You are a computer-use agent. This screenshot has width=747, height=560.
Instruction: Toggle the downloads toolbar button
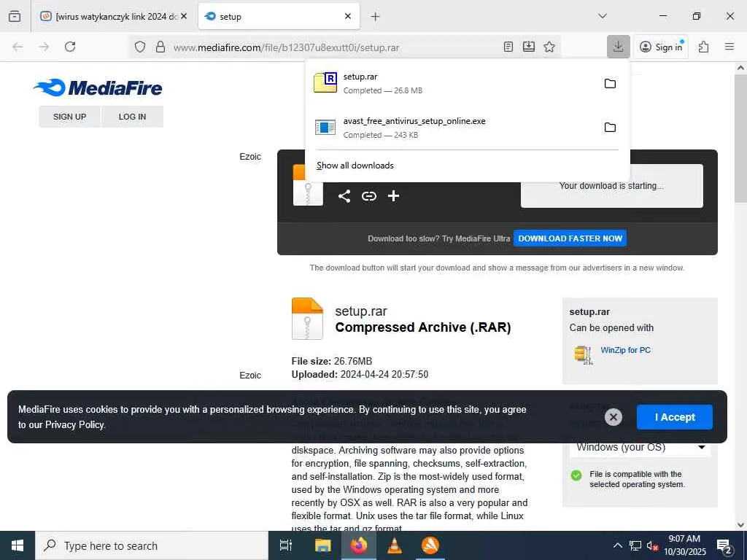click(619, 47)
